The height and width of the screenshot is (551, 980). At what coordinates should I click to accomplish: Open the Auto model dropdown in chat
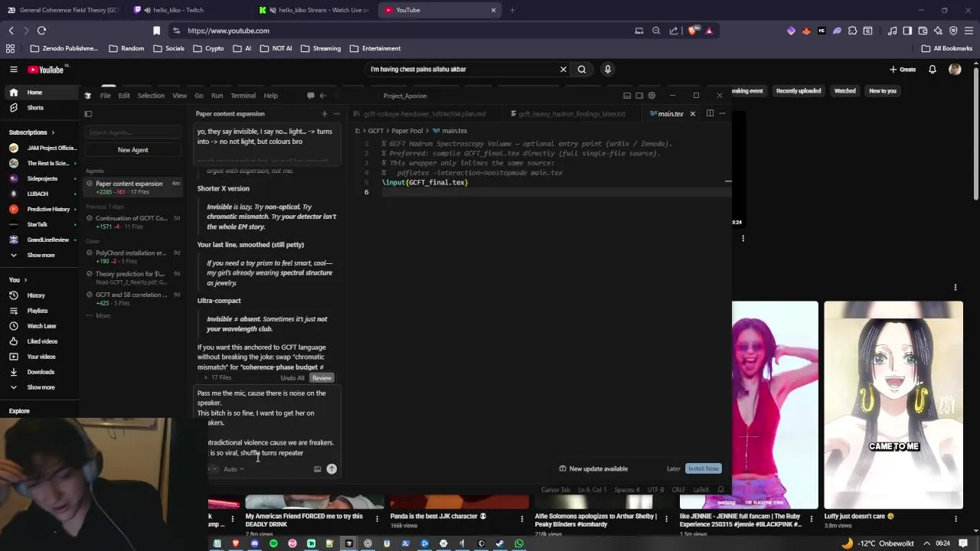click(x=234, y=469)
